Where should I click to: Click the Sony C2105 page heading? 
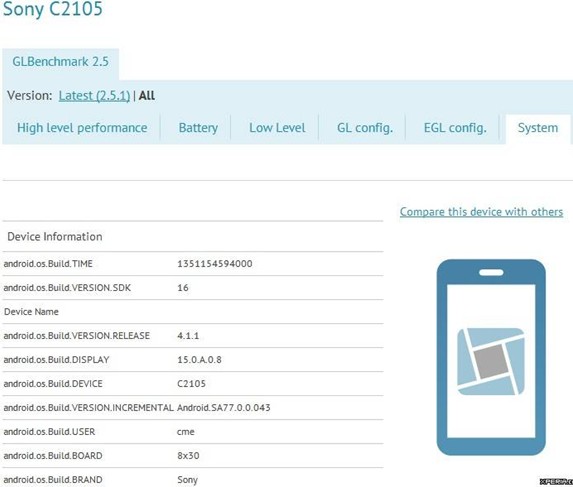click(53, 9)
